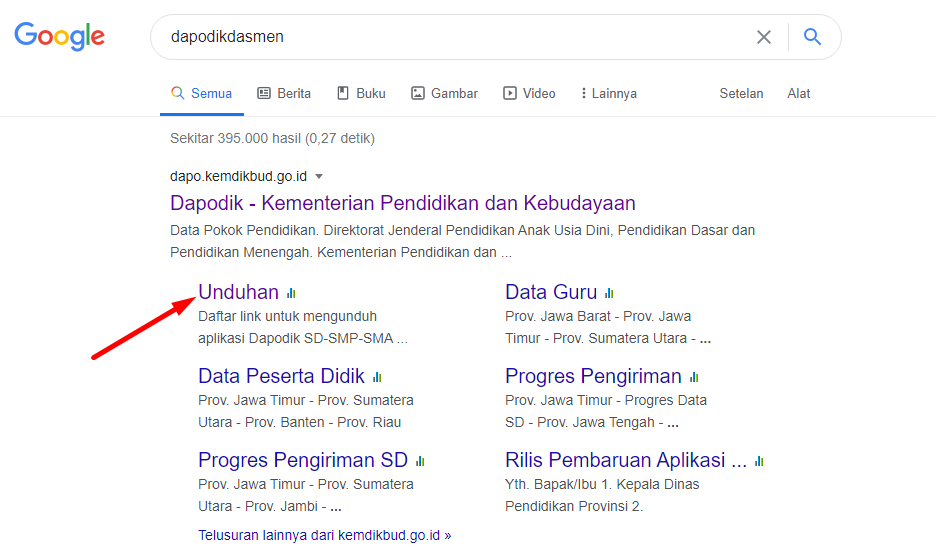Click the bar chart icon beside Rilis Pembaruan Aplikasi
Viewport: 936px width, 555px height.
tap(759, 461)
